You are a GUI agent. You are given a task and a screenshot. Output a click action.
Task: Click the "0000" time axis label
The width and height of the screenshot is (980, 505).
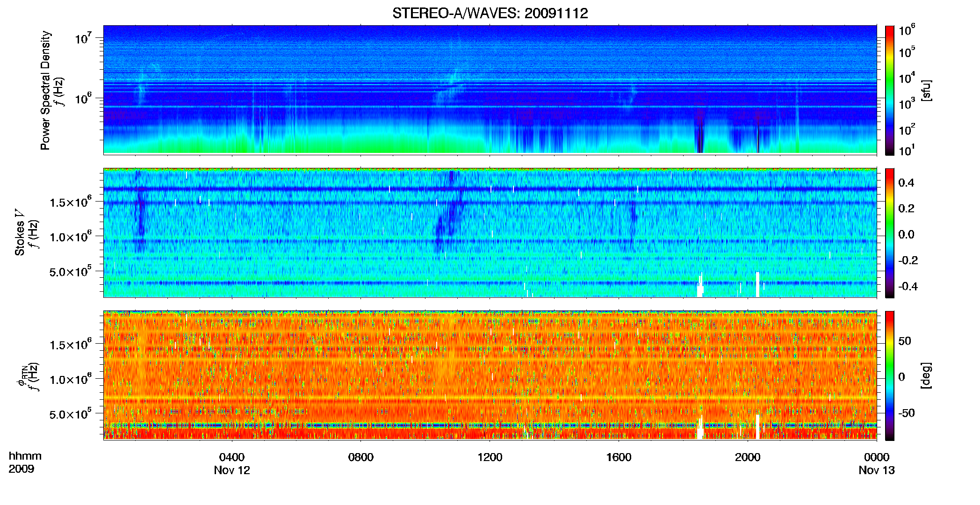(877, 457)
